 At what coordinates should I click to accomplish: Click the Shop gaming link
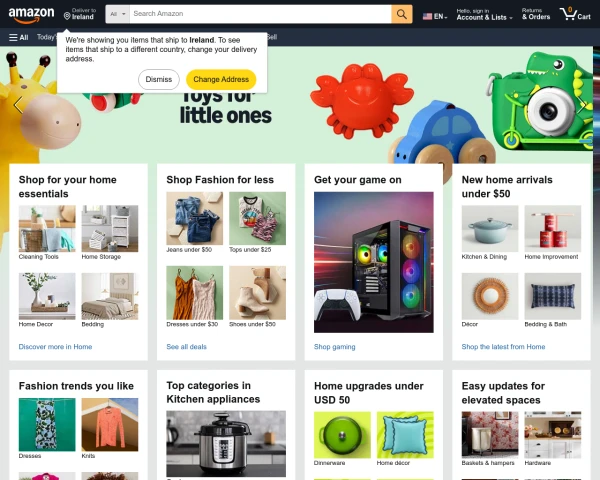(334, 347)
